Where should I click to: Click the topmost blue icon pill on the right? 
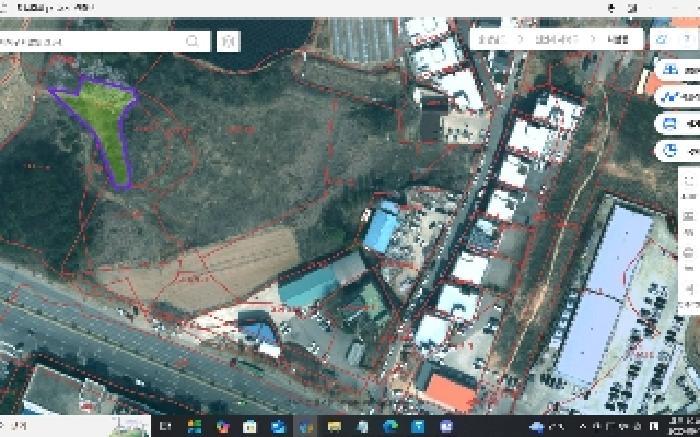coord(677,69)
